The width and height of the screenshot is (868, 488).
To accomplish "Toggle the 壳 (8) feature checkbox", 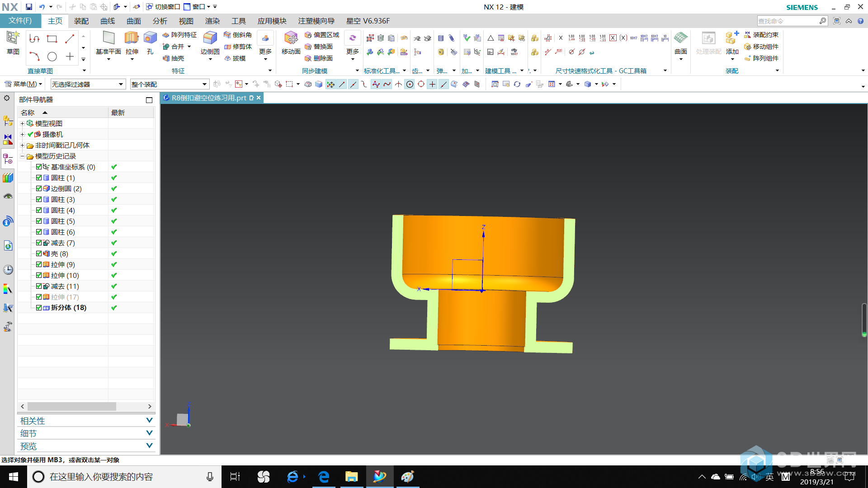I will pyautogui.click(x=39, y=253).
